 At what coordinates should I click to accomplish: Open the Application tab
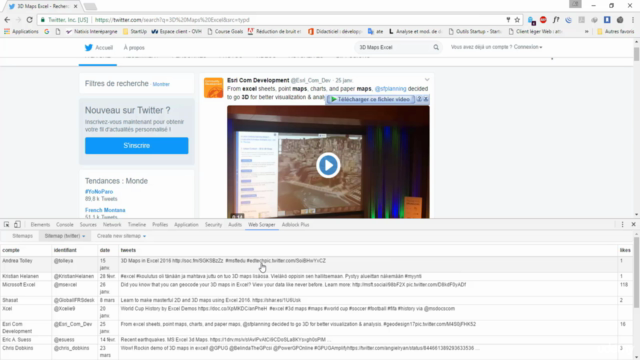pyautogui.click(x=186, y=224)
